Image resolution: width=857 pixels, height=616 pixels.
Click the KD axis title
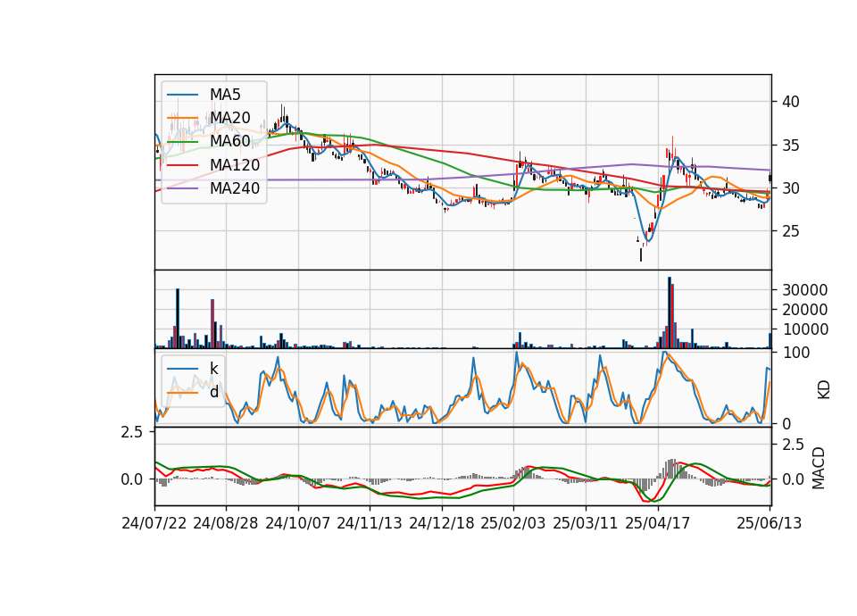823,390
